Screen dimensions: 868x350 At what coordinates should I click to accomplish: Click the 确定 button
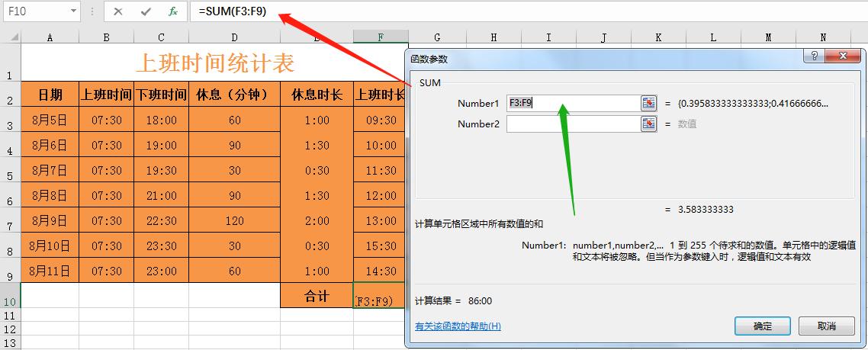coord(762,326)
